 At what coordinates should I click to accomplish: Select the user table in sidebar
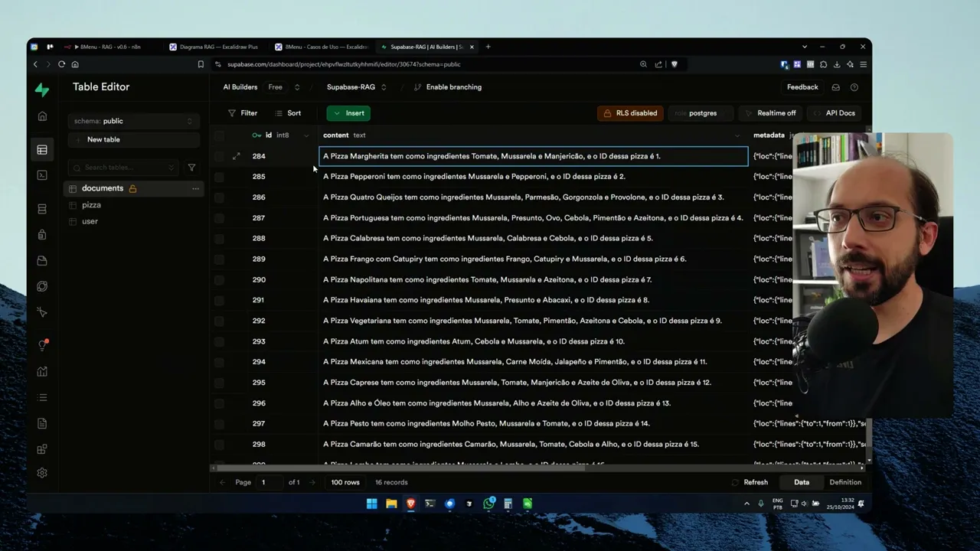(90, 222)
